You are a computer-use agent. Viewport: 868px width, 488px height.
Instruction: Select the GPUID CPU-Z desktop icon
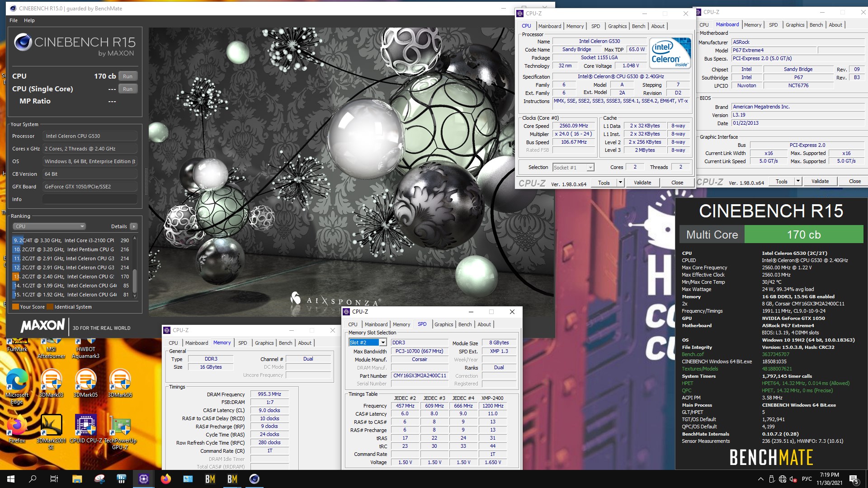click(x=86, y=429)
